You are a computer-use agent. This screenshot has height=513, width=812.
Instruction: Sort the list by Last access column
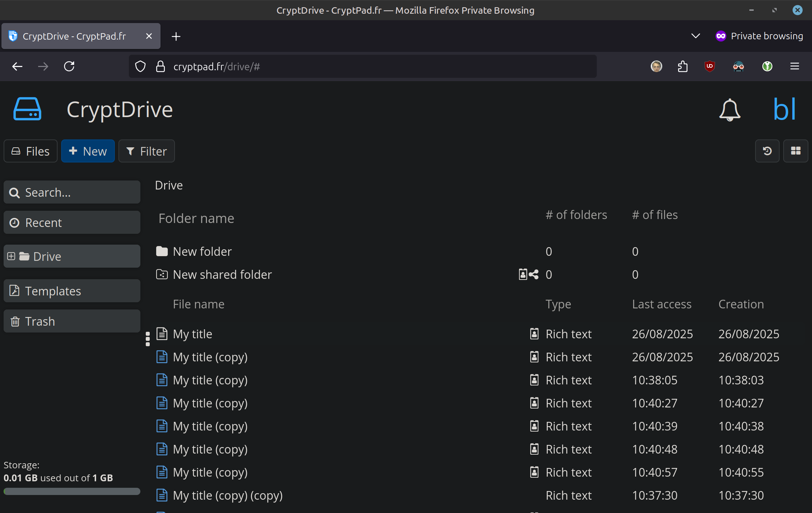[x=662, y=304]
